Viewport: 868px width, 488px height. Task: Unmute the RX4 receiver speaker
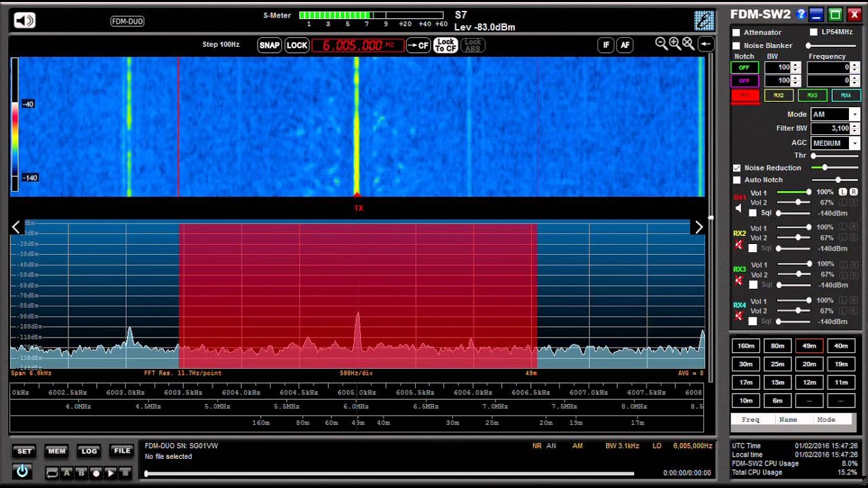739,317
